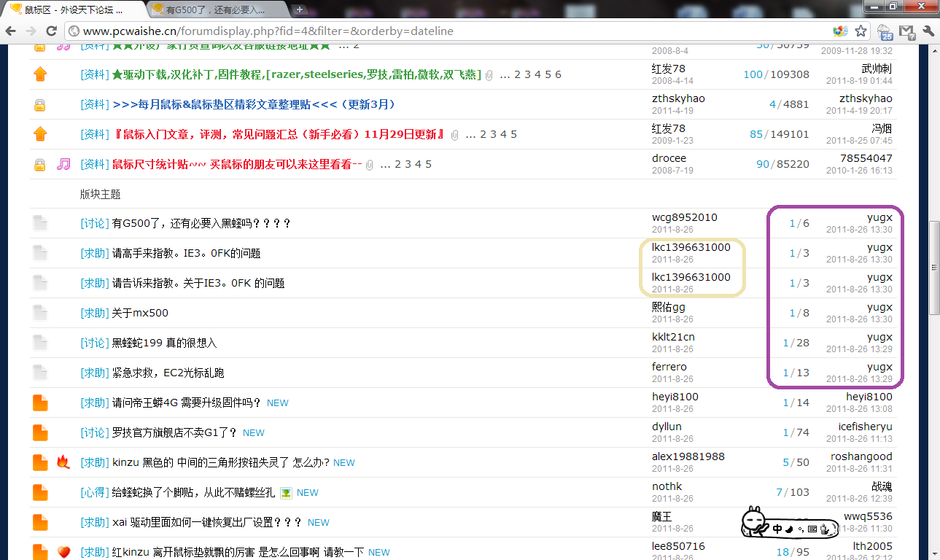Toggle the half-moon full-width IME switch
Screen dimensions: 940x560
790,529
